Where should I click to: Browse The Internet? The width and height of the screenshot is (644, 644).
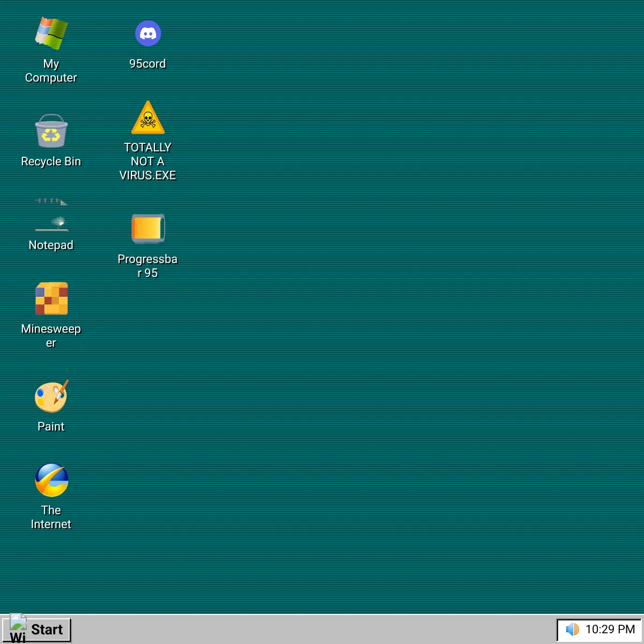coord(52,480)
